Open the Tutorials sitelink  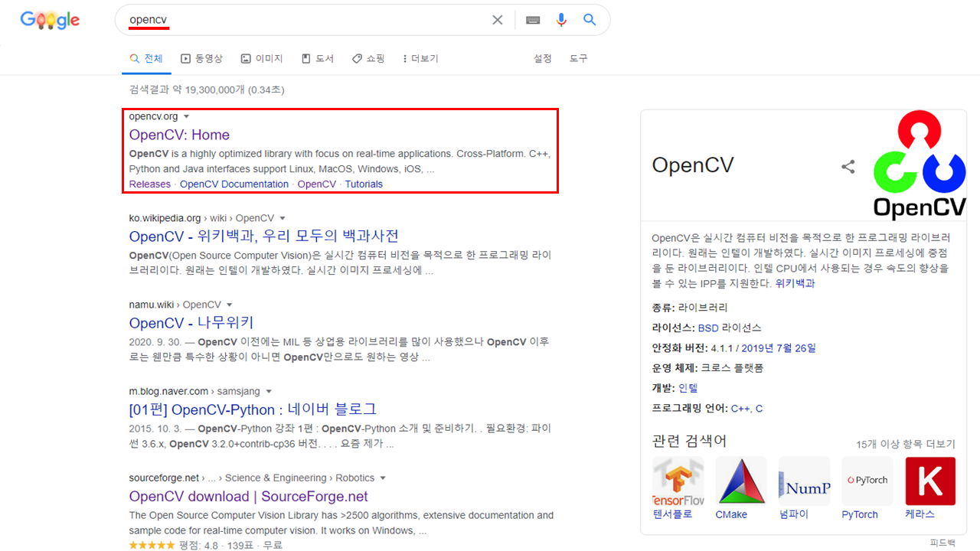[x=364, y=184]
